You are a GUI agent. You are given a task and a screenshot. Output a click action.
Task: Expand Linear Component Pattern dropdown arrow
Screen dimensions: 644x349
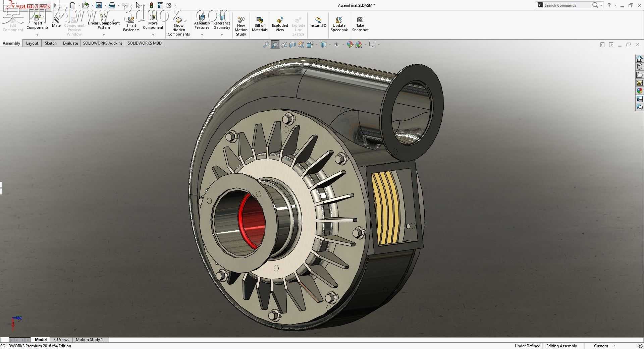104,35
